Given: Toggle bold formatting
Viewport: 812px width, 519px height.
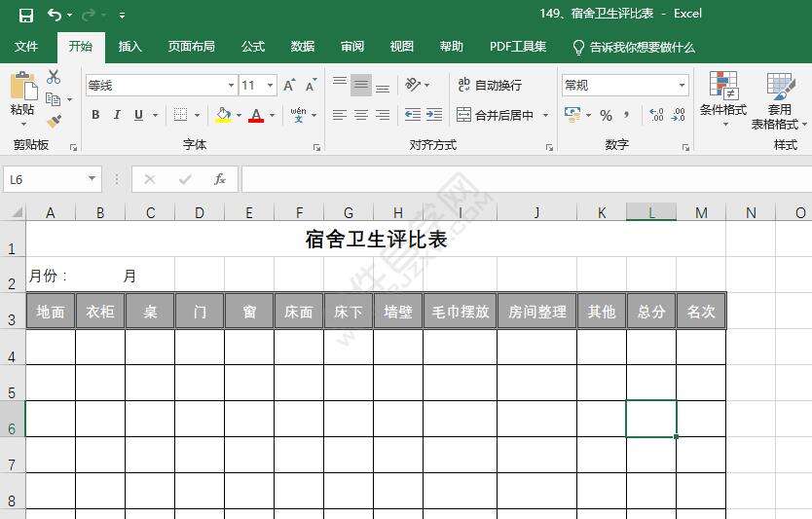Looking at the screenshot, I should point(95,115).
